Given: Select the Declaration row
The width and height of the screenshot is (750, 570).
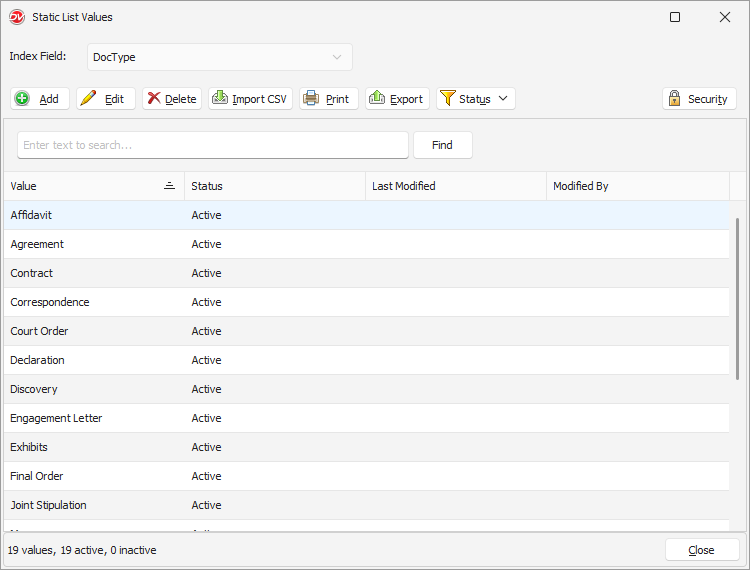Looking at the screenshot, I should tap(366, 360).
